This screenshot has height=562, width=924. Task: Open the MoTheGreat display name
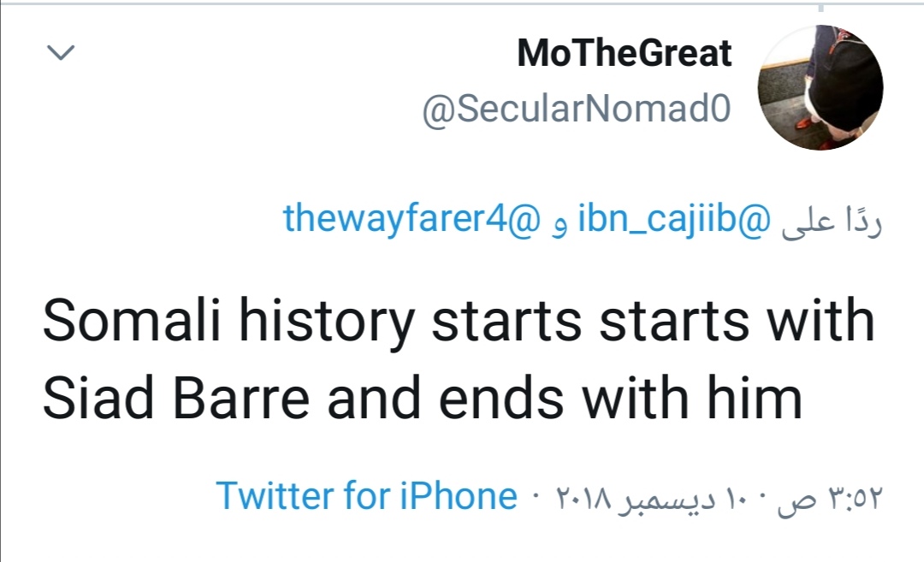coord(624,54)
